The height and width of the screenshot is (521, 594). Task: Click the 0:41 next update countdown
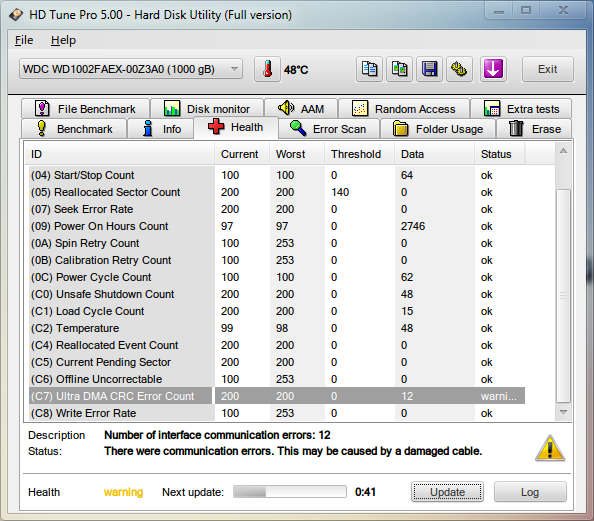365,492
